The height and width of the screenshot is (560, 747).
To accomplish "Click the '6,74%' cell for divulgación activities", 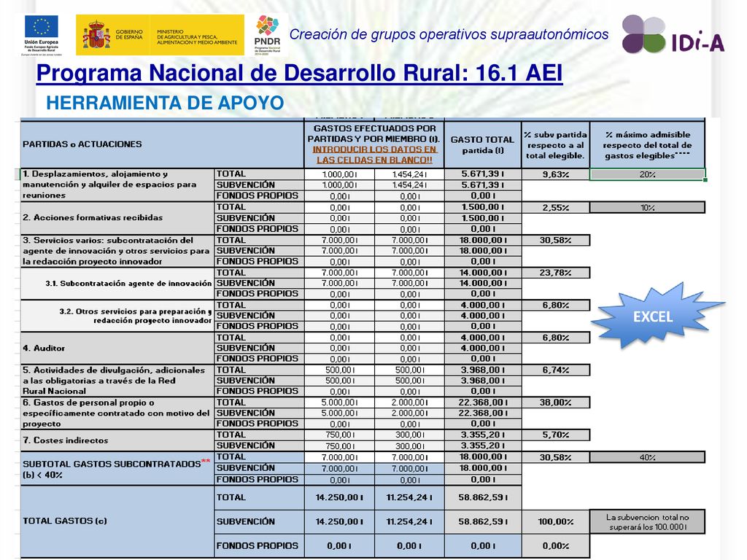I will tap(555, 370).
